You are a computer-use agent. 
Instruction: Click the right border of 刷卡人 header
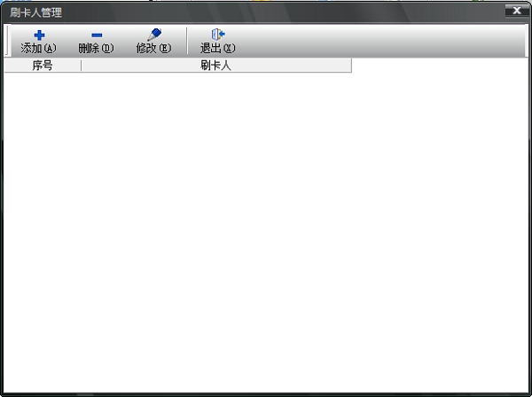[x=351, y=66]
